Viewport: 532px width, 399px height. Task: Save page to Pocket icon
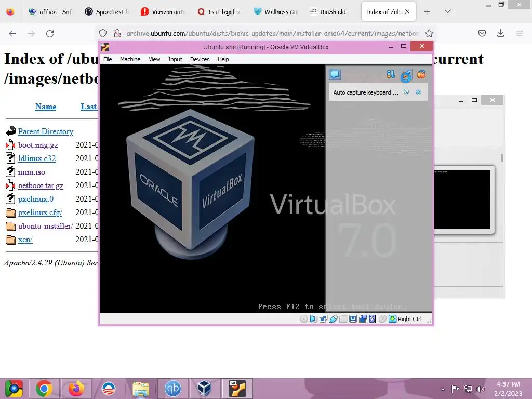click(482, 33)
